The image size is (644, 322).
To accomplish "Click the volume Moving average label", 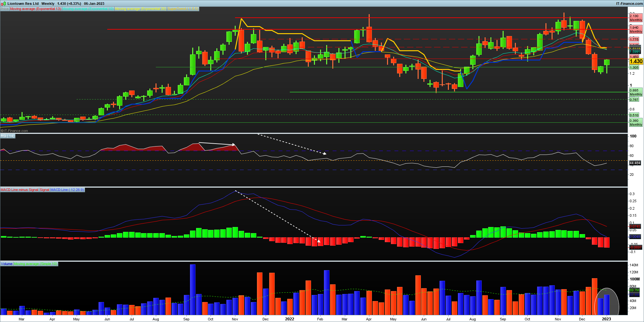I will point(36,264).
